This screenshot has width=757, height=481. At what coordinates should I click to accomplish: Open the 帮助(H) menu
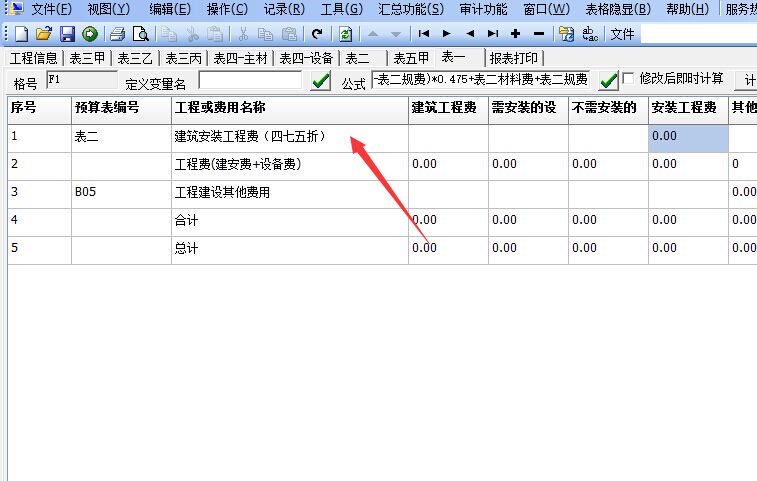687,9
